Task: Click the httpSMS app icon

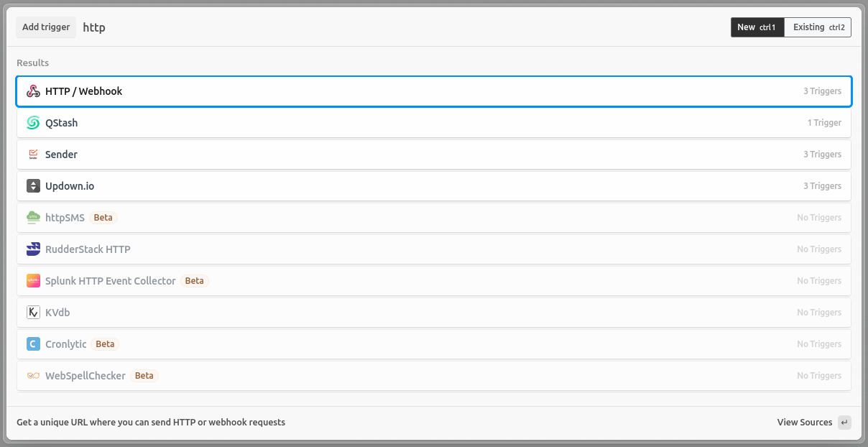Action: point(33,217)
